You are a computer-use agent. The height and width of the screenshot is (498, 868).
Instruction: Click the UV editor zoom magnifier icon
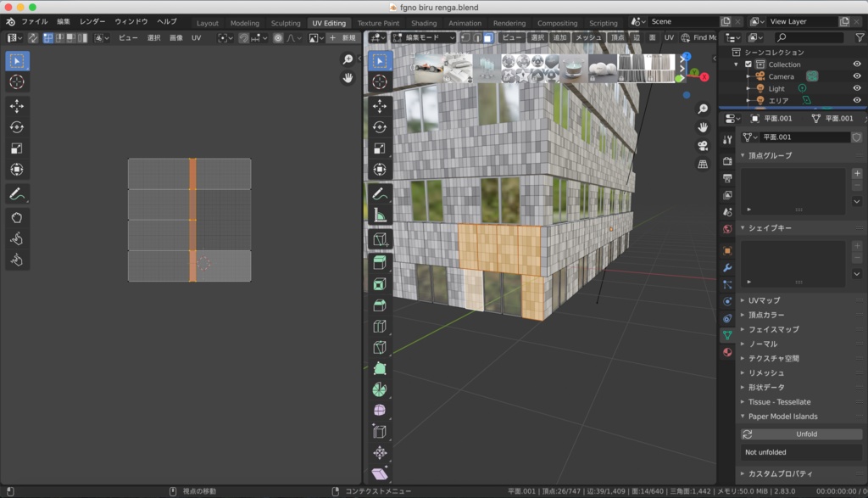[348, 59]
